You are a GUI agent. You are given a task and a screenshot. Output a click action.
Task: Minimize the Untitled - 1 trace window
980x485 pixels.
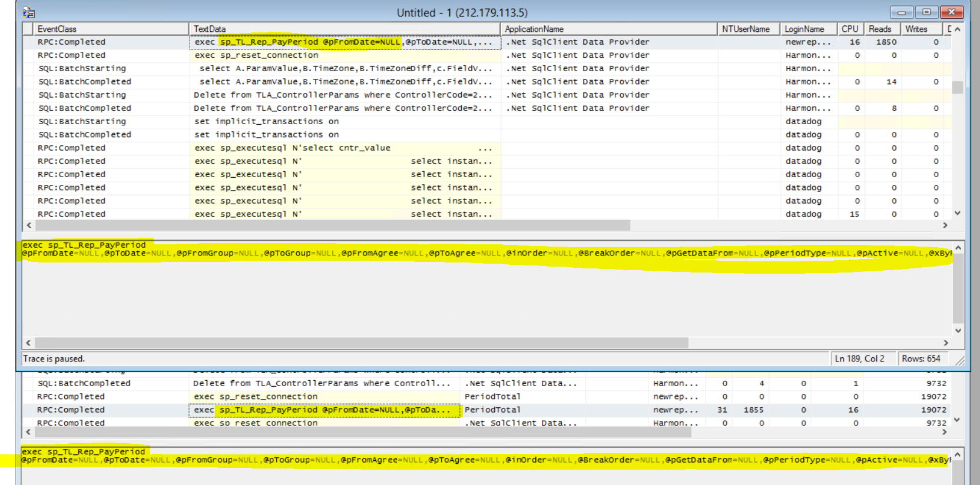point(901,12)
